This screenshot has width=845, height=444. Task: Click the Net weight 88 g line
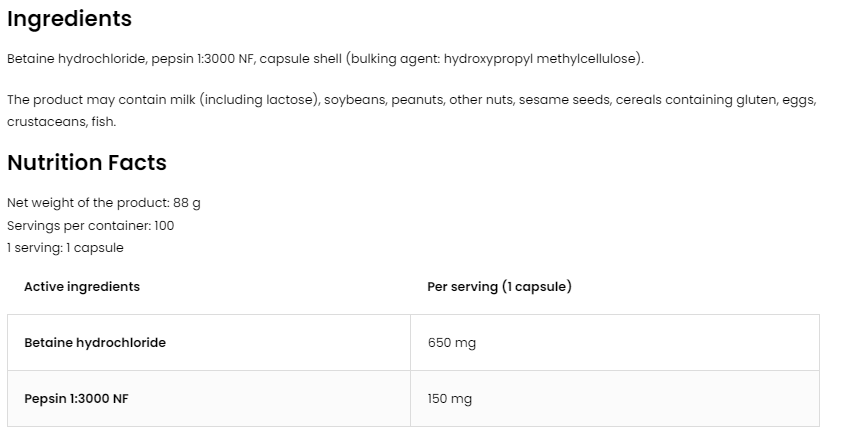pos(104,203)
